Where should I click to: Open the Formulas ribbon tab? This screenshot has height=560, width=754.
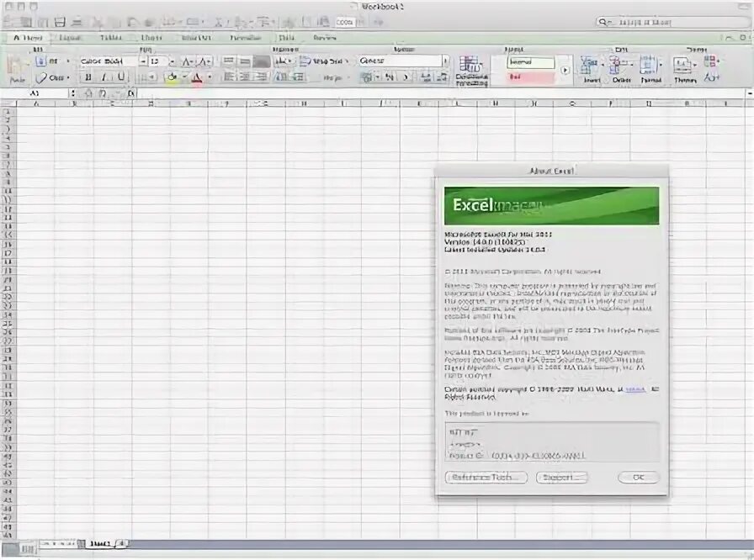(245, 38)
